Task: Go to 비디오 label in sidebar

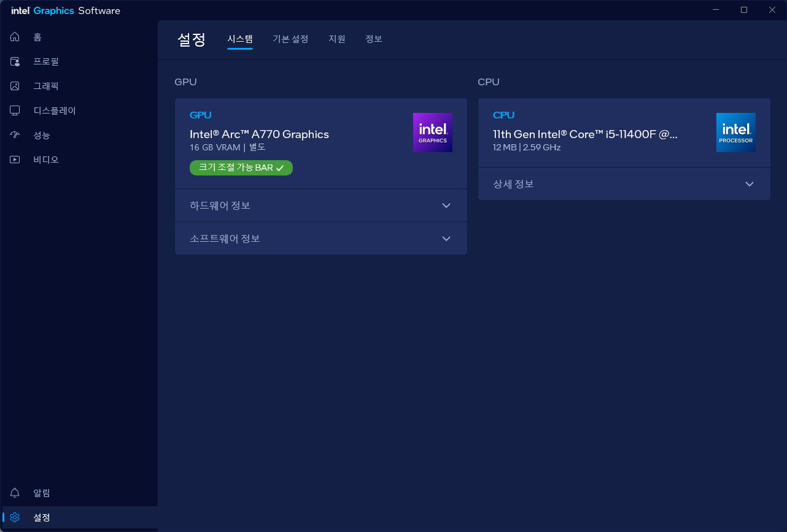Action: coord(46,160)
